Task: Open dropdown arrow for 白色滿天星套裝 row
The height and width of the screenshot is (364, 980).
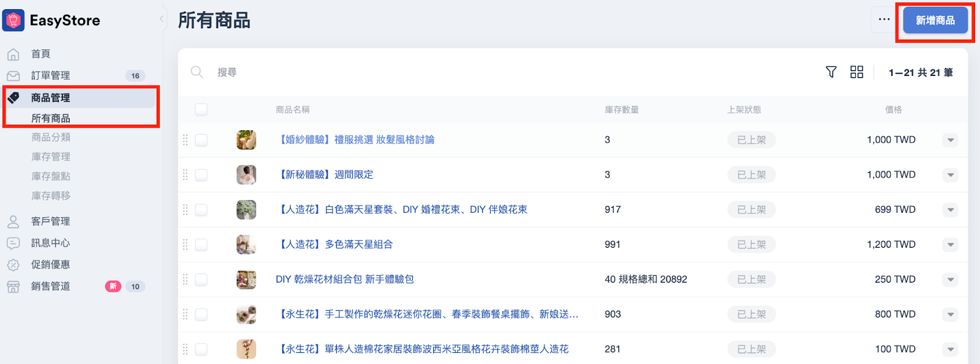Action: (x=950, y=210)
